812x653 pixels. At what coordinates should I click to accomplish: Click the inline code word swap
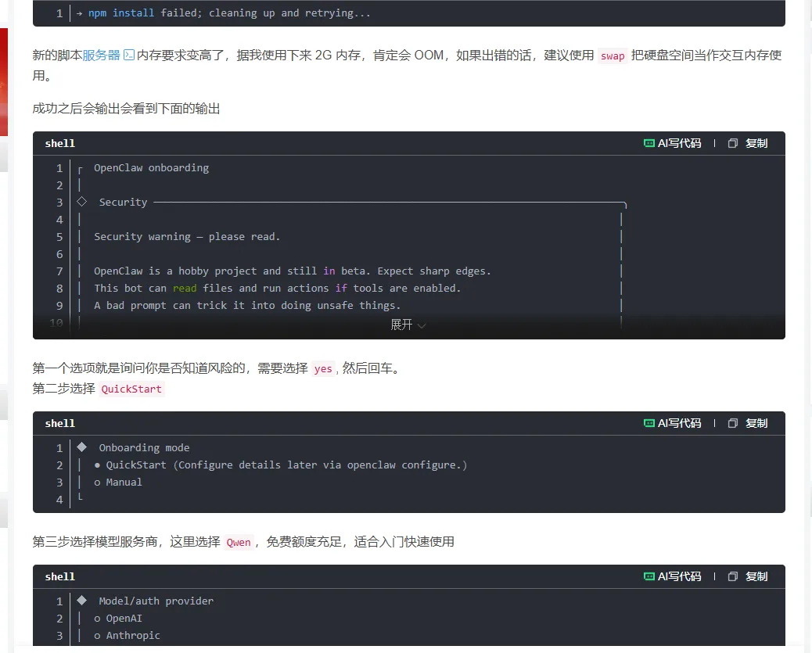(613, 56)
